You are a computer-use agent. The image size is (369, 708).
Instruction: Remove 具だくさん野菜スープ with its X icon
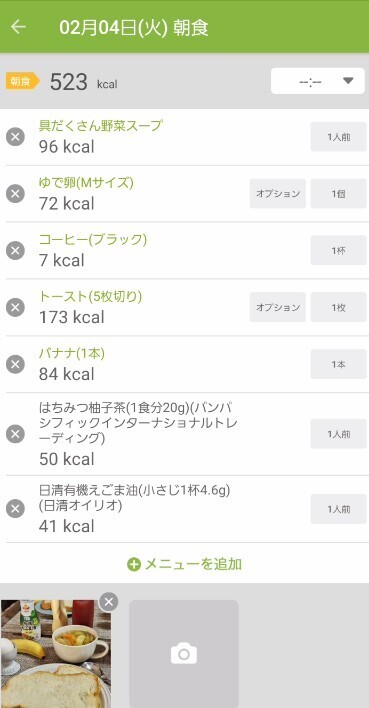click(15, 137)
